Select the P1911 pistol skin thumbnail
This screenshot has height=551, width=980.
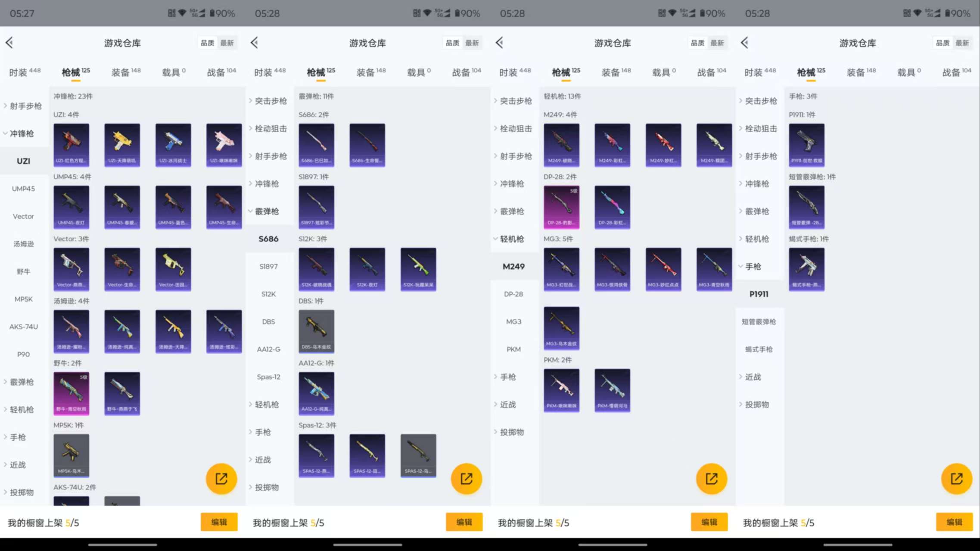coord(806,145)
